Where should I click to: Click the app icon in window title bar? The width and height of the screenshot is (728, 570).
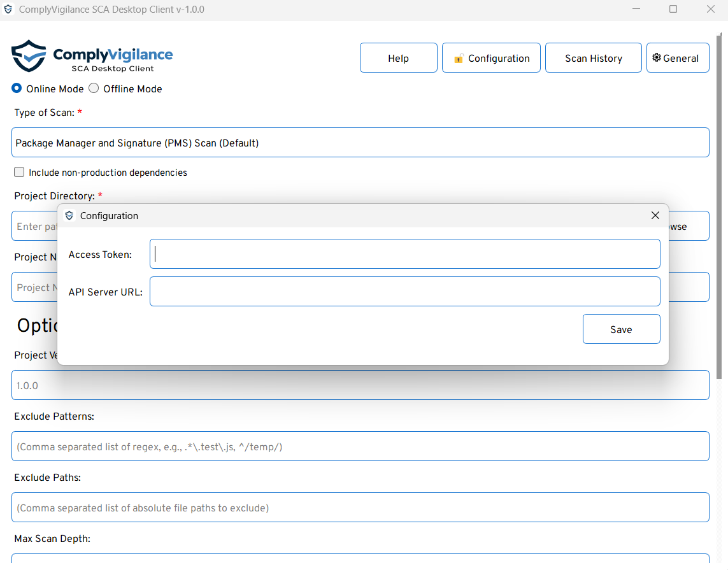[x=8, y=10]
